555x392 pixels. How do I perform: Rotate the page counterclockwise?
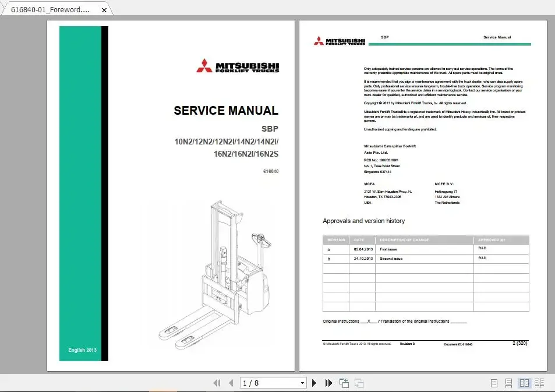tap(344, 383)
